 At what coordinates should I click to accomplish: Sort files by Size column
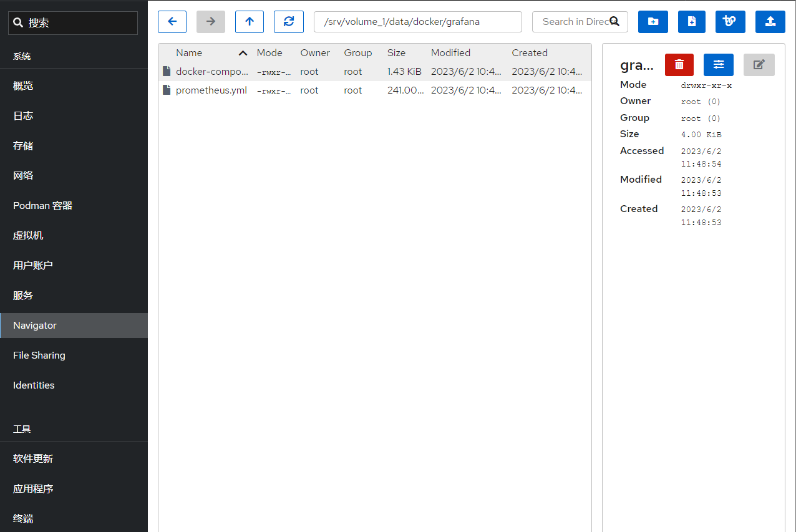point(396,53)
